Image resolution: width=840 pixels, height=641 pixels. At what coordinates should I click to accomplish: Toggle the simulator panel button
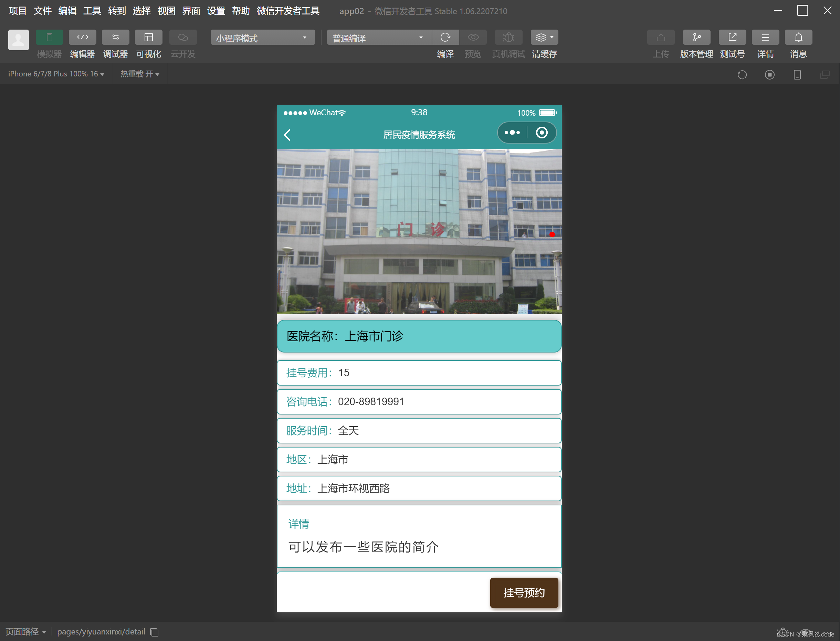(x=49, y=38)
